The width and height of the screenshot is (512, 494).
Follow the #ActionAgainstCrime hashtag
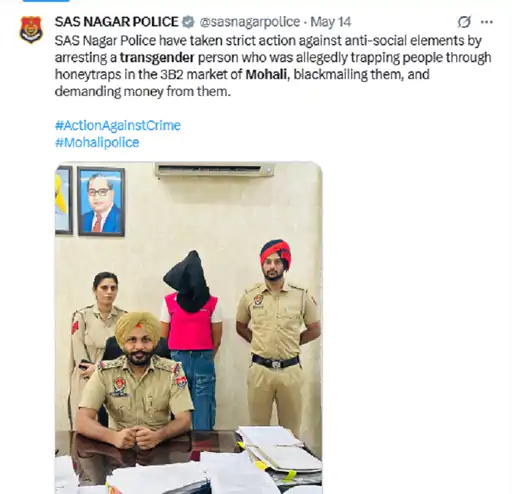tap(118, 126)
